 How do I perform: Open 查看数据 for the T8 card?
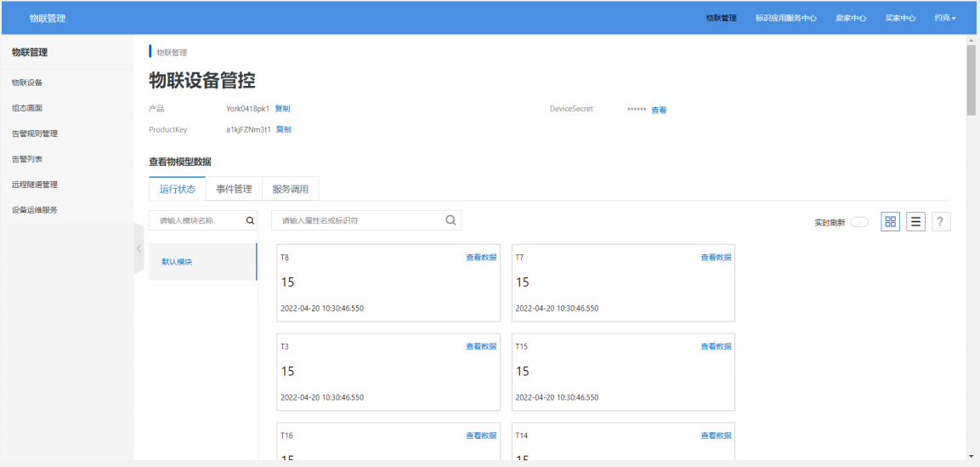point(480,257)
